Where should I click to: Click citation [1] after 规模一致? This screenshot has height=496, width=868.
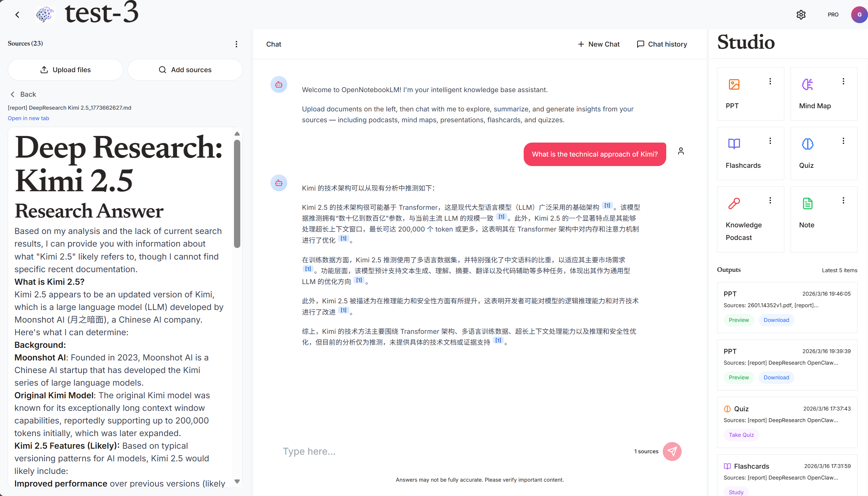point(502,216)
